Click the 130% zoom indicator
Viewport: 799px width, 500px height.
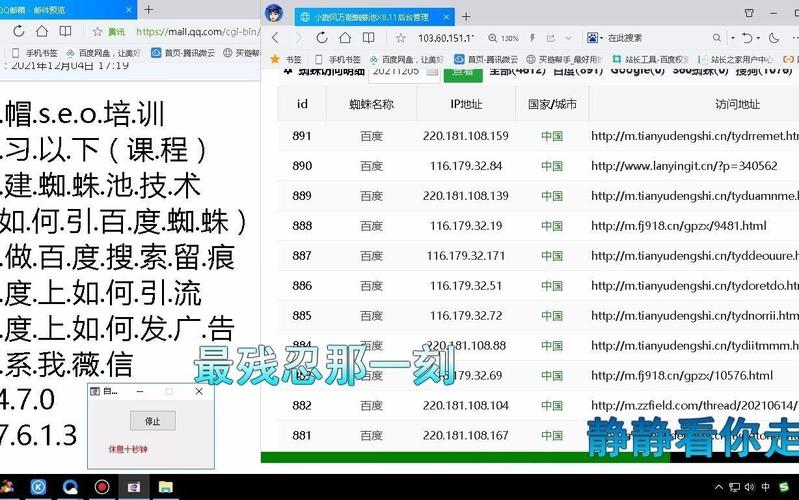(503, 38)
